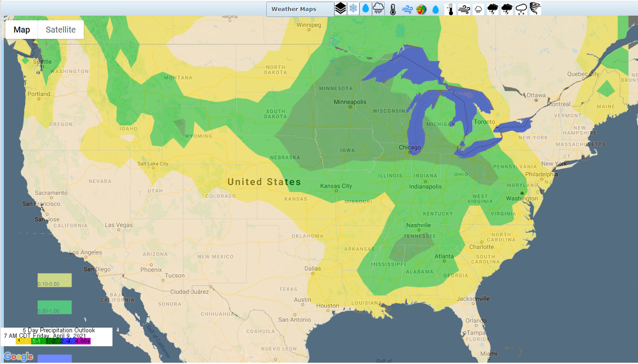Click the tornado icon in toolbar
This screenshot has height=364, width=638.
pyautogui.click(x=535, y=8)
